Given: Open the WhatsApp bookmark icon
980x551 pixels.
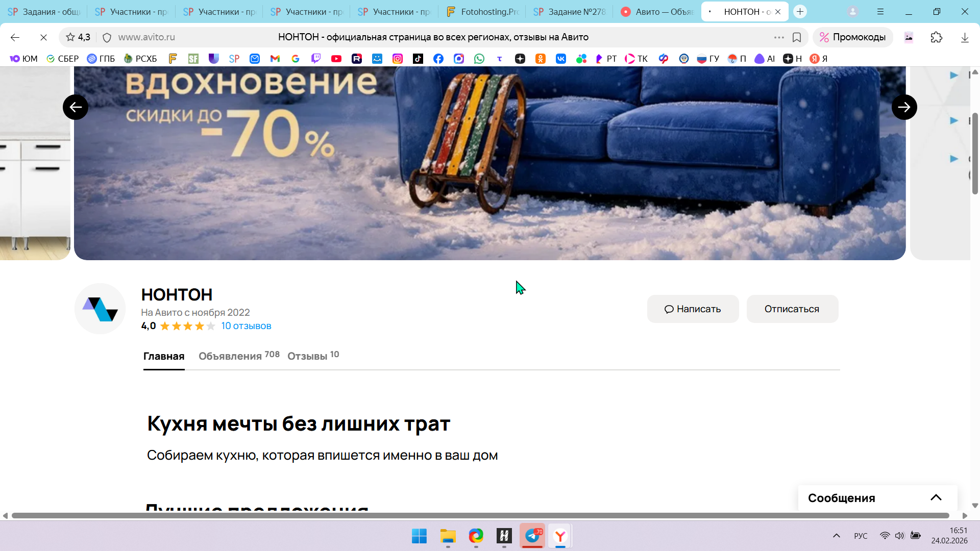Looking at the screenshot, I should 479,59.
